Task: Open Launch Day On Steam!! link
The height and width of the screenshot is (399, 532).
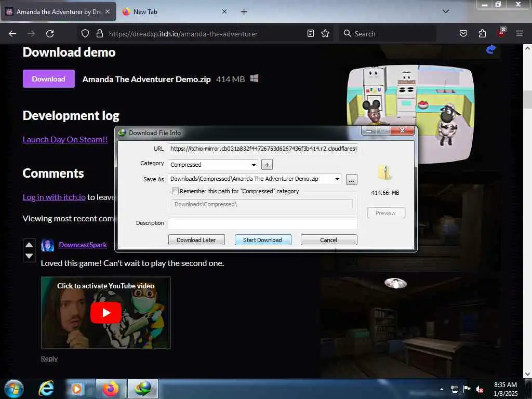Action: [x=65, y=139]
